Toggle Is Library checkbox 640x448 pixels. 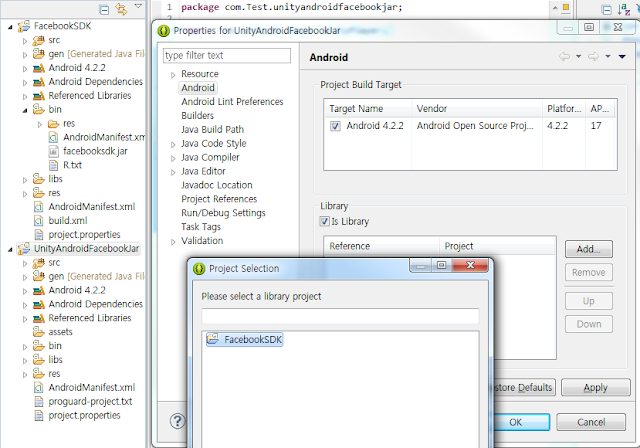pos(324,222)
